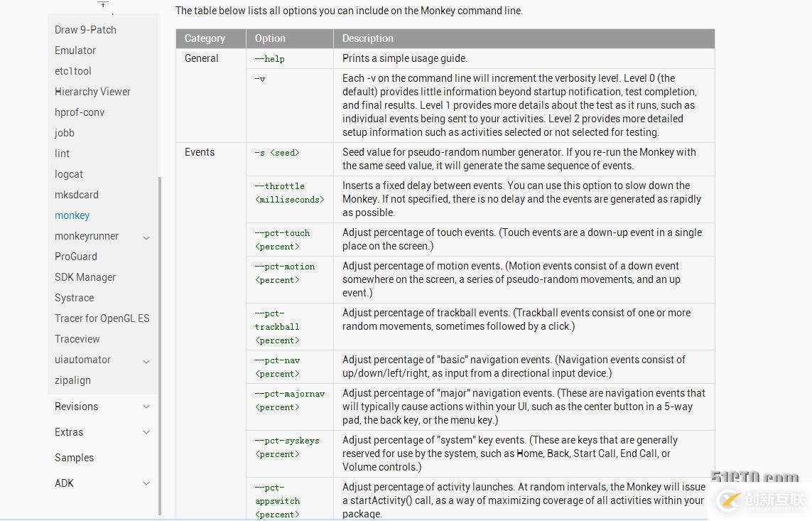Screen dimensions: 812x521
Task: Click sidebar vertical scrollbar
Action: [160, 346]
